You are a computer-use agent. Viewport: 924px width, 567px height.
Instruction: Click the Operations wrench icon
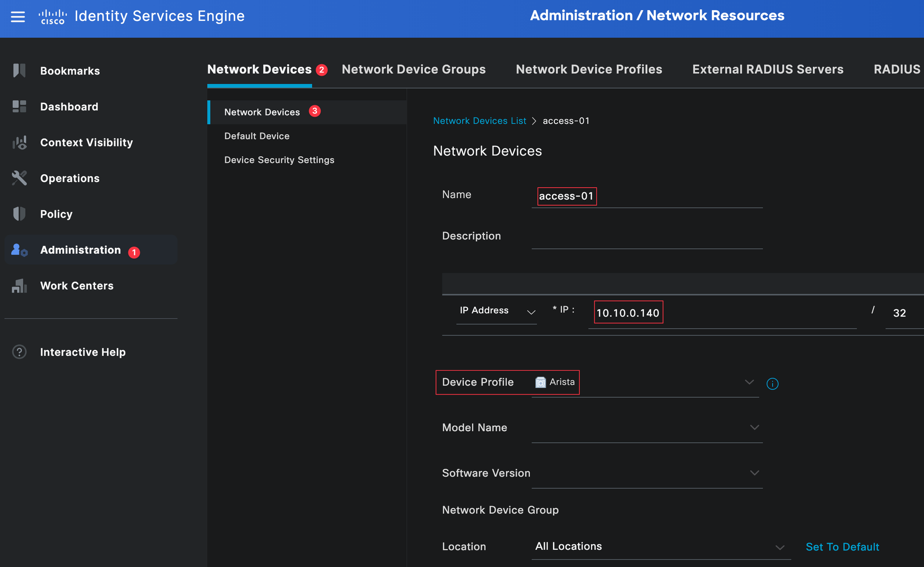click(19, 178)
